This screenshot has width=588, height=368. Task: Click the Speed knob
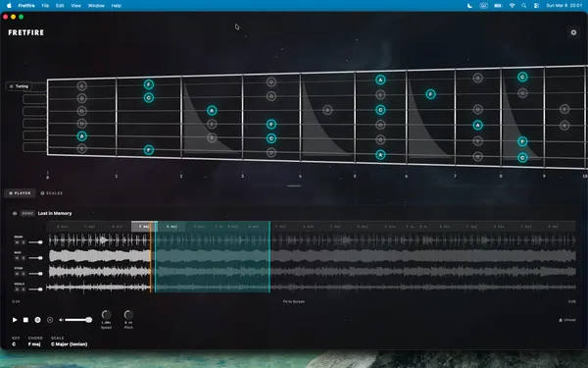pos(106,315)
